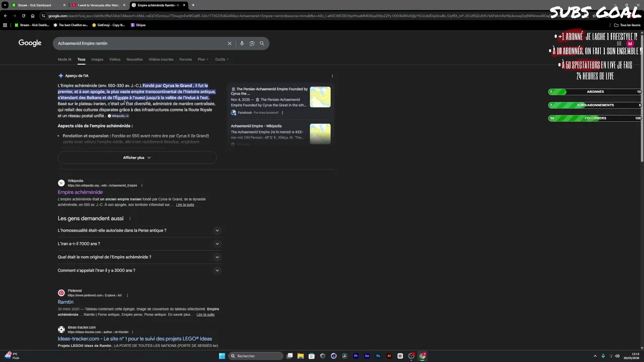The image size is (644, 362).
Task: Open Wikipedia result three-dot menu
Action: tap(142, 186)
